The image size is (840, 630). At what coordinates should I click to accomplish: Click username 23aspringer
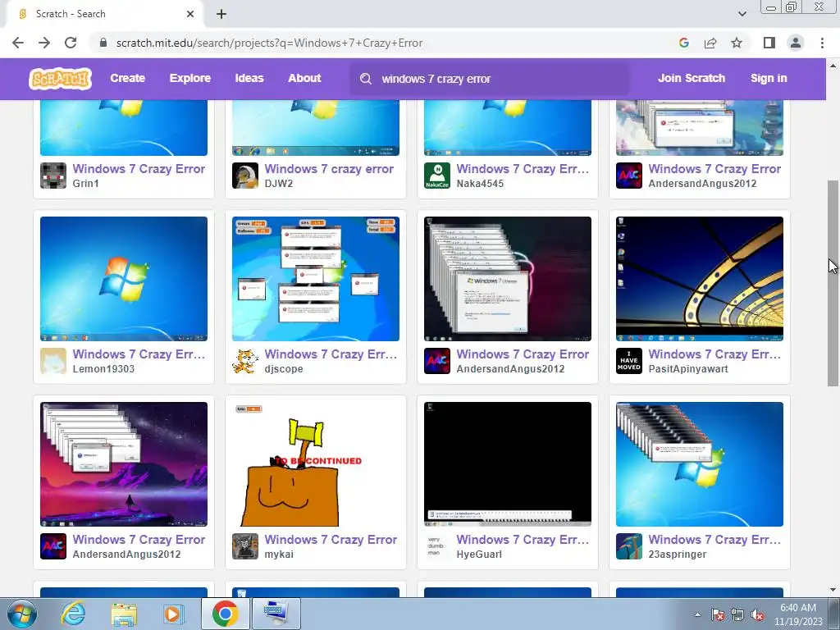677,555
